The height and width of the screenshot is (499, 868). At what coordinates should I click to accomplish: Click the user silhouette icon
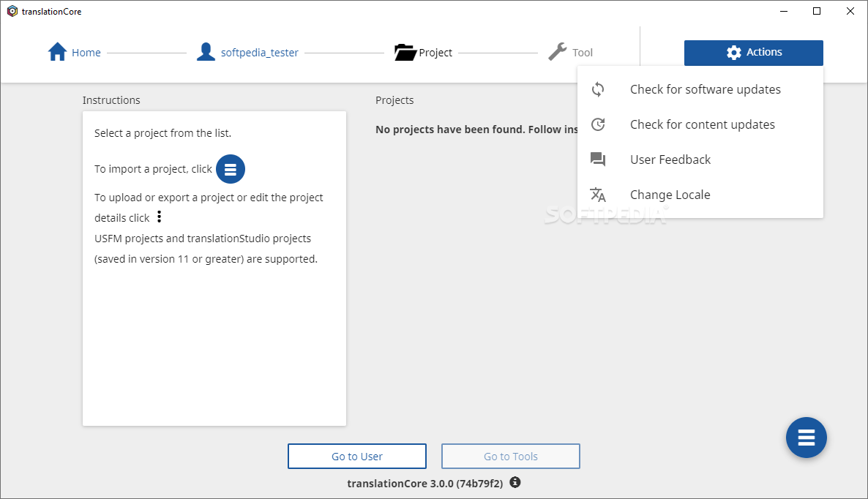click(206, 52)
